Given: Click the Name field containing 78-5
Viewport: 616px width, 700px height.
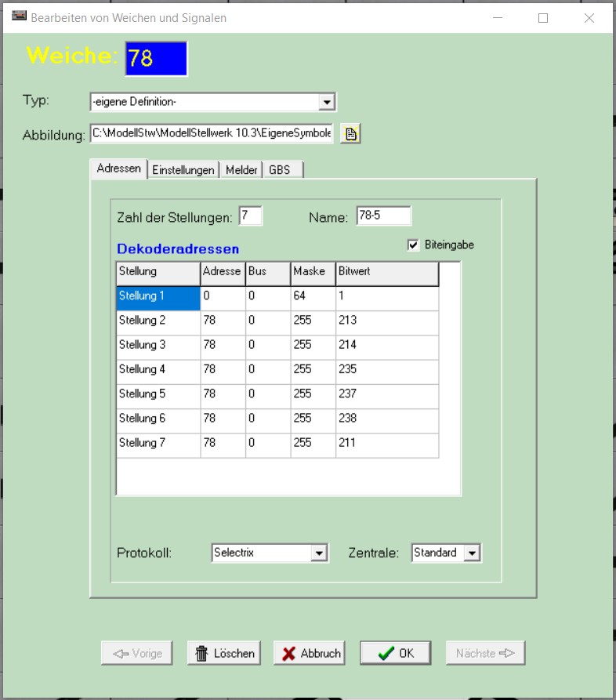Looking at the screenshot, I should (382, 216).
